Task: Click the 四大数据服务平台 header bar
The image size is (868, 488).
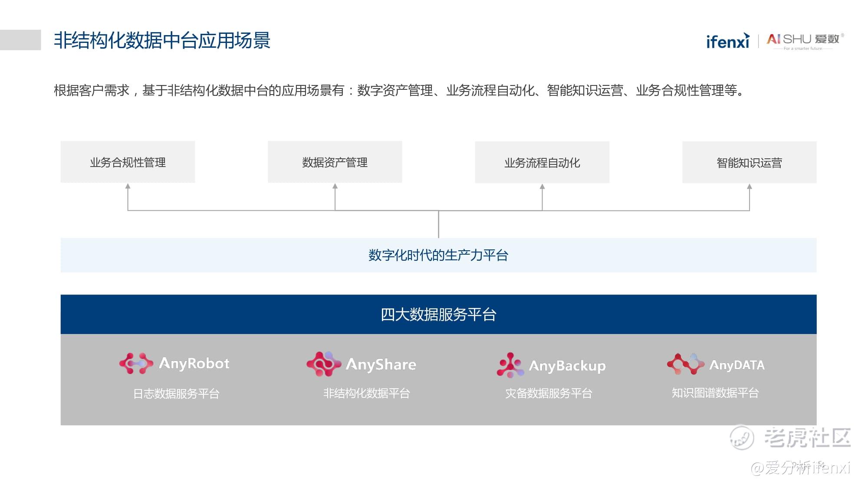Action: [x=438, y=314]
